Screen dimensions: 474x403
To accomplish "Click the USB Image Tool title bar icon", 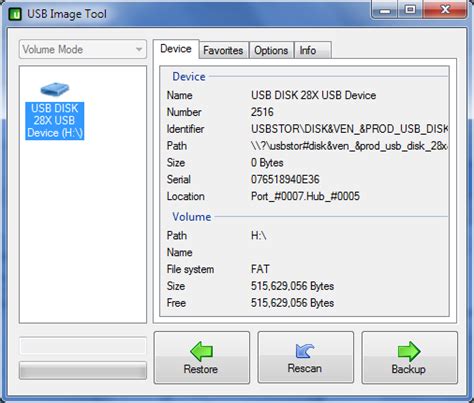I will [x=15, y=14].
